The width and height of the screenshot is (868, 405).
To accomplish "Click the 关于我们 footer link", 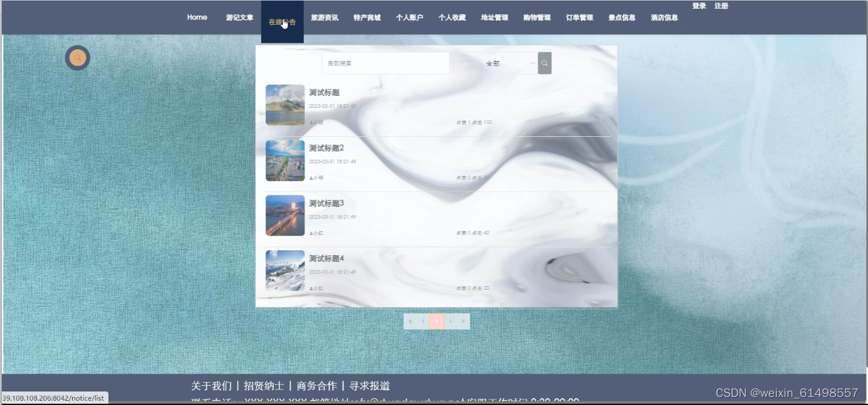I will (211, 386).
